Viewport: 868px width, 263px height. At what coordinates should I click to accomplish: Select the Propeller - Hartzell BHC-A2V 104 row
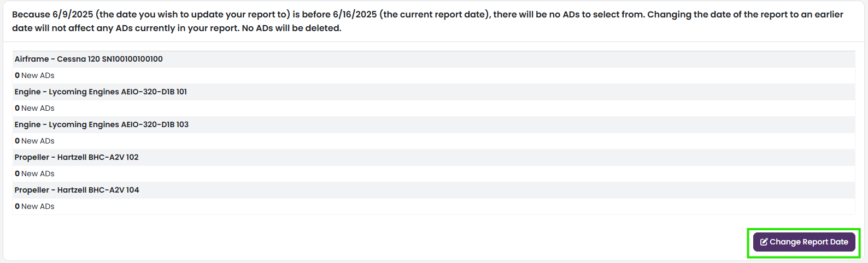434,190
